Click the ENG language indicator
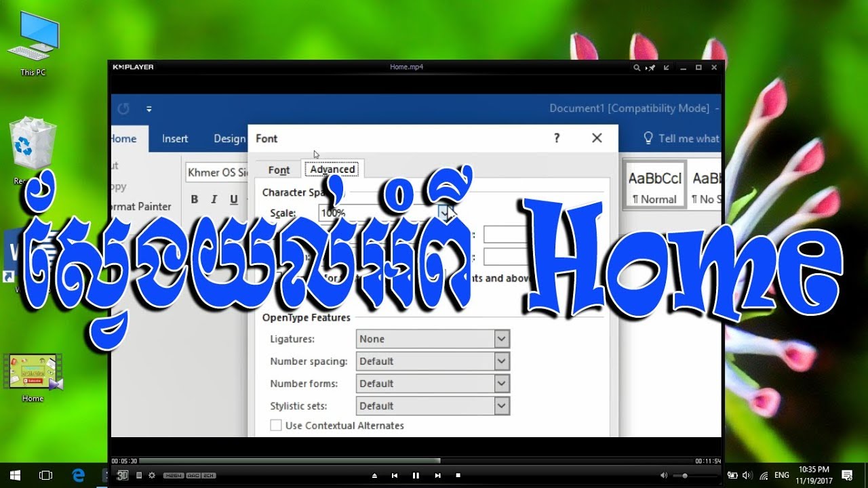The height and width of the screenshot is (488, 868). tap(782, 476)
